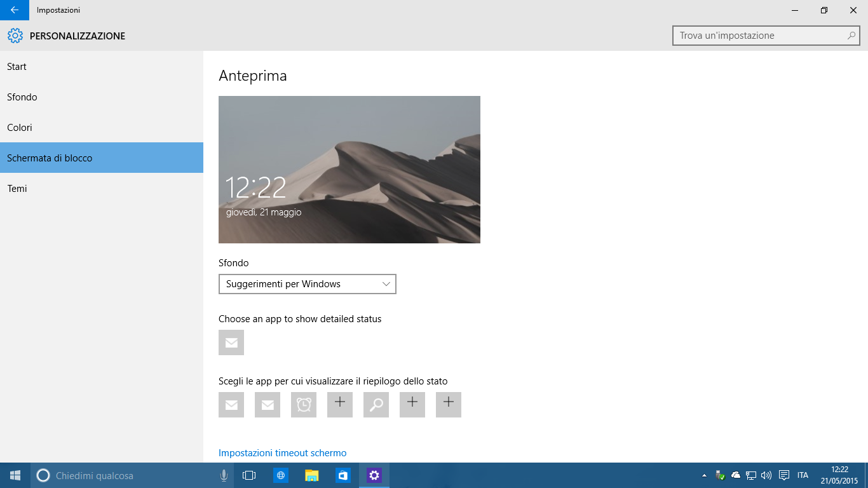The height and width of the screenshot is (488, 868).
Task: Click the Settings gear taskbar icon
Action: tap(374, 475)
